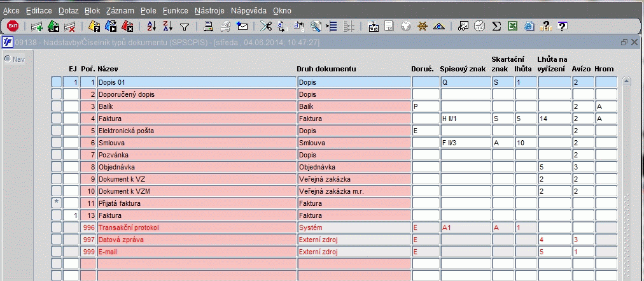Click the '14' Lhůta na vyřízení cell
Viewport: 644px width, 281px height.
tap(554, 119)
